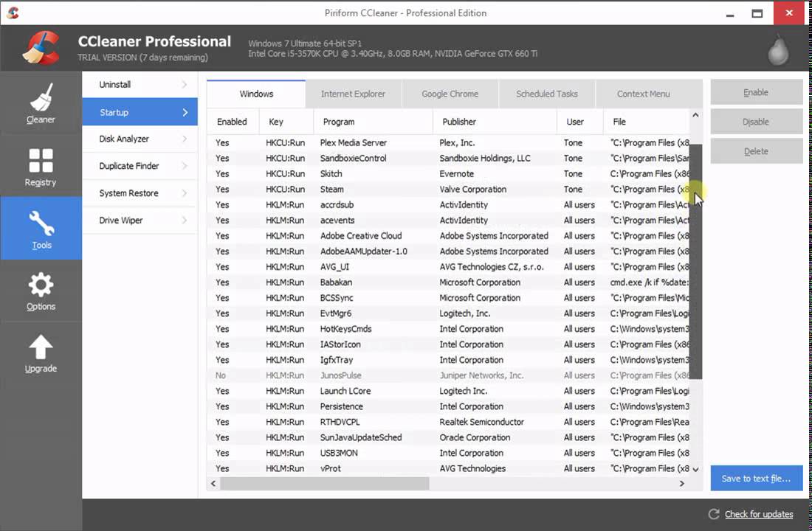Click the horizontal scrollbar right arrow
This screenshot has height=531, width=812.
tap(682, 483)
